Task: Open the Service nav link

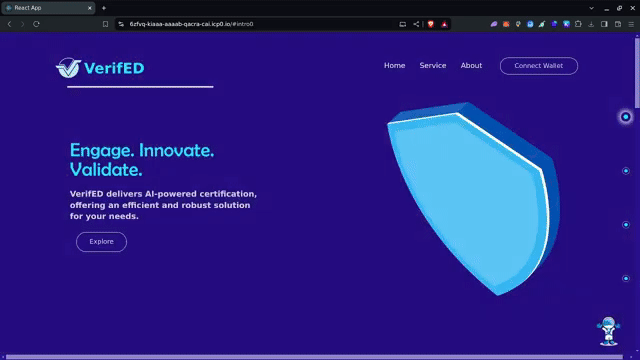Action: click(433, 65)
